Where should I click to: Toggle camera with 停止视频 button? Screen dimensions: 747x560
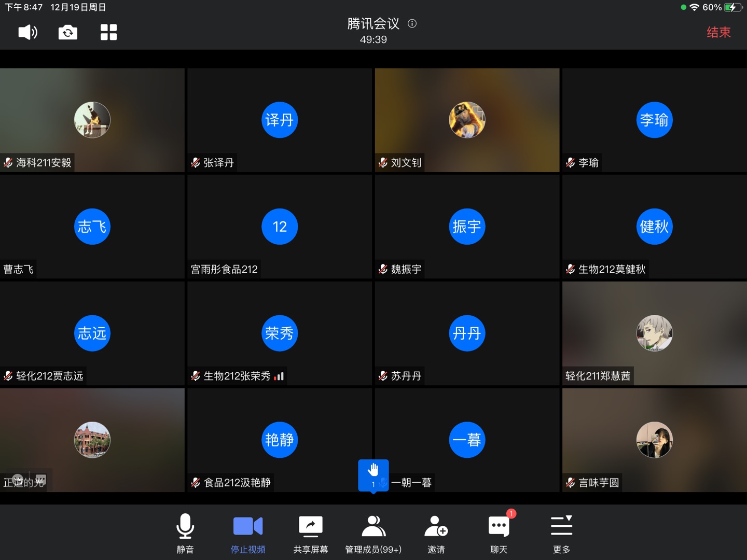(x=248, y=533)
